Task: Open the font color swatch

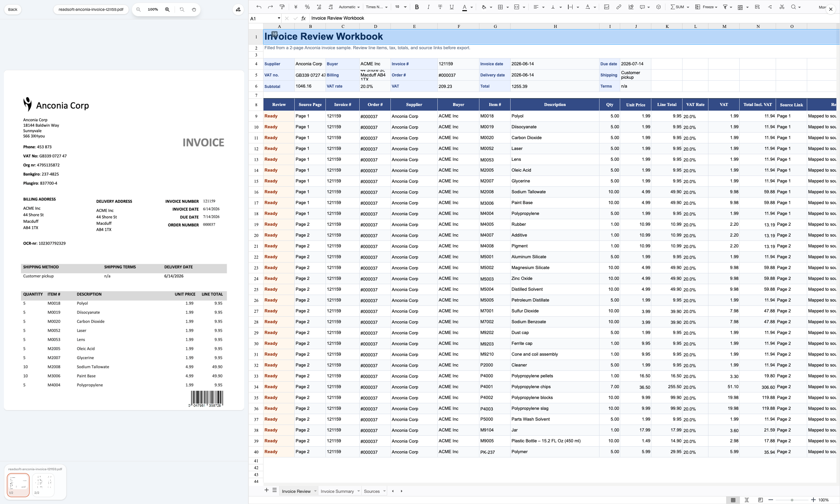Action: (x=465, y=7)
